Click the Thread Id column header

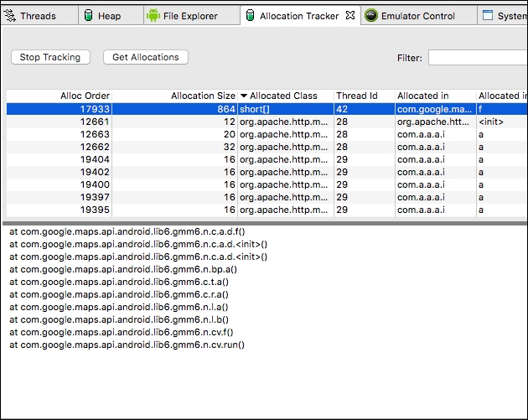click(363, 96)
